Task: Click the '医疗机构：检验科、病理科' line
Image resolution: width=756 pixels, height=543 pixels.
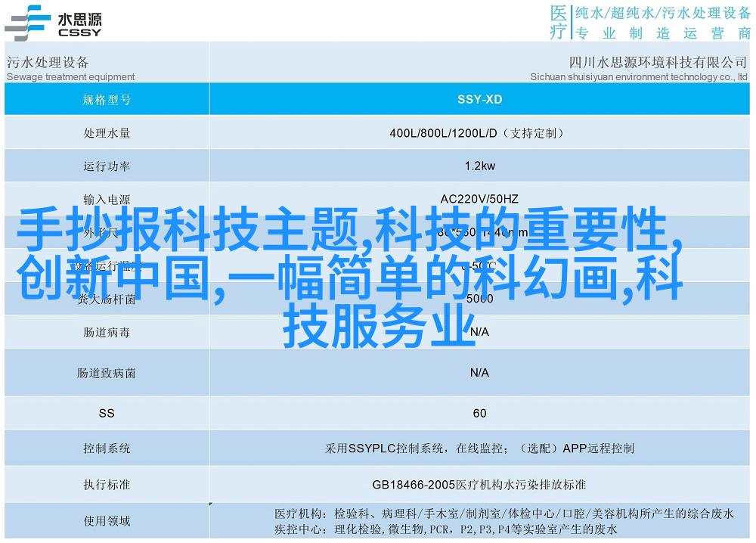Action: click(x=503, y=514)
